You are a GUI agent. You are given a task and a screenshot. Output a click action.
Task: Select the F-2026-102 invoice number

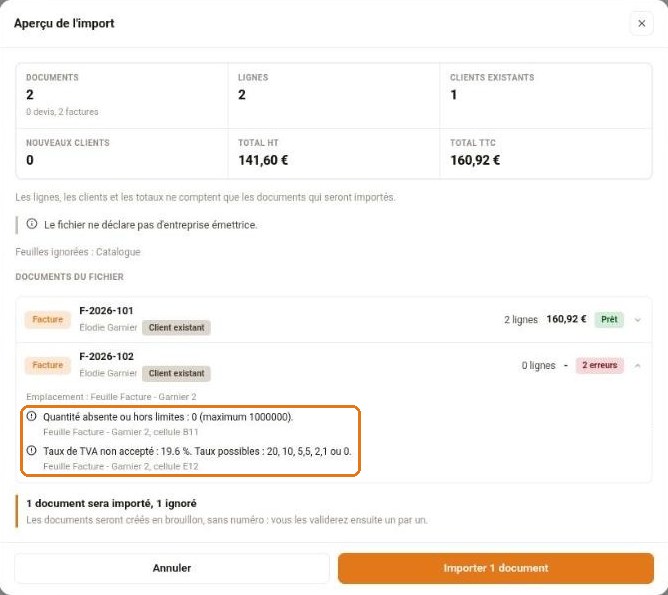coord(106,356)
